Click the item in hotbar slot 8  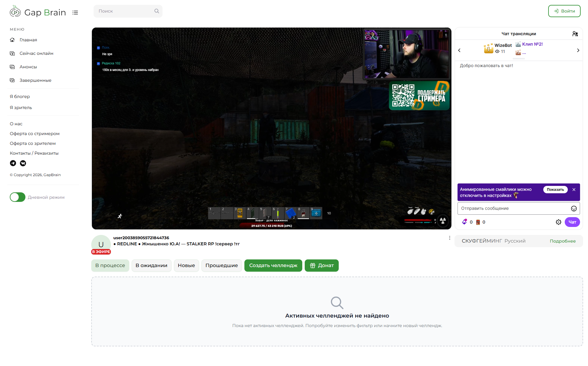(x=303, y=213)
